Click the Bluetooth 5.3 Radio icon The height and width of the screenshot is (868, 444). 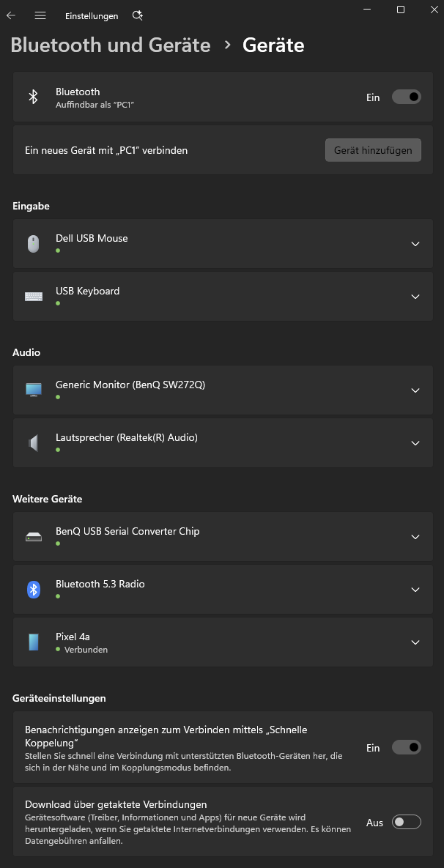point(33,590)
